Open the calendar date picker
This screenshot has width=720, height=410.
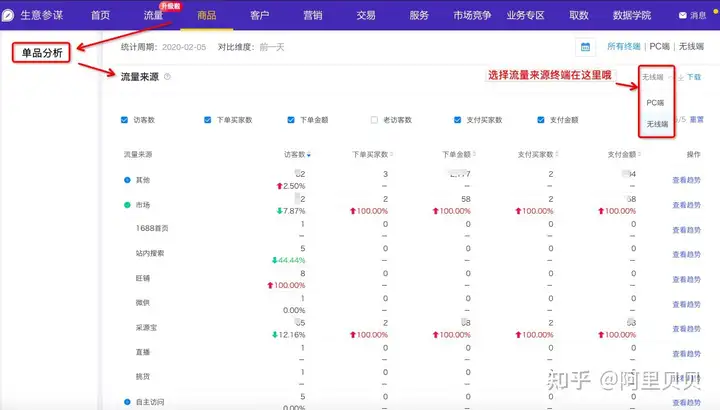[585, 47]
